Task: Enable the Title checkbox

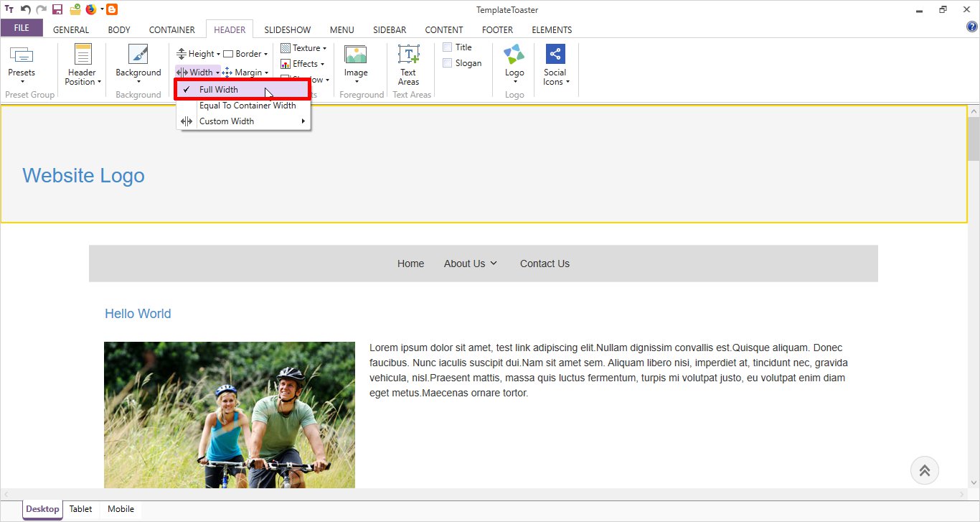Action: click(x=447, y=47)
